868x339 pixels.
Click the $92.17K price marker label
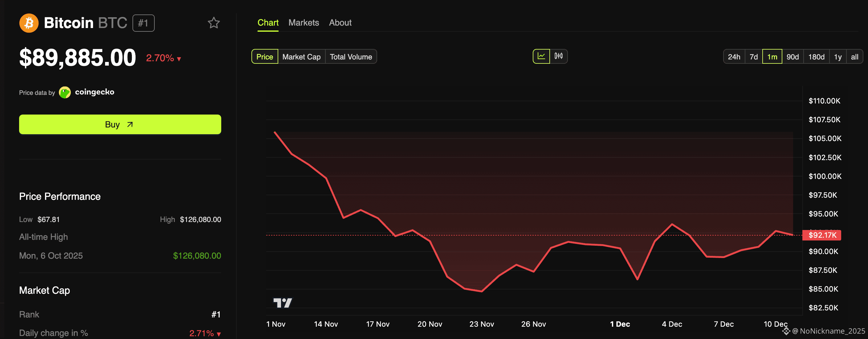click(822, 235)
